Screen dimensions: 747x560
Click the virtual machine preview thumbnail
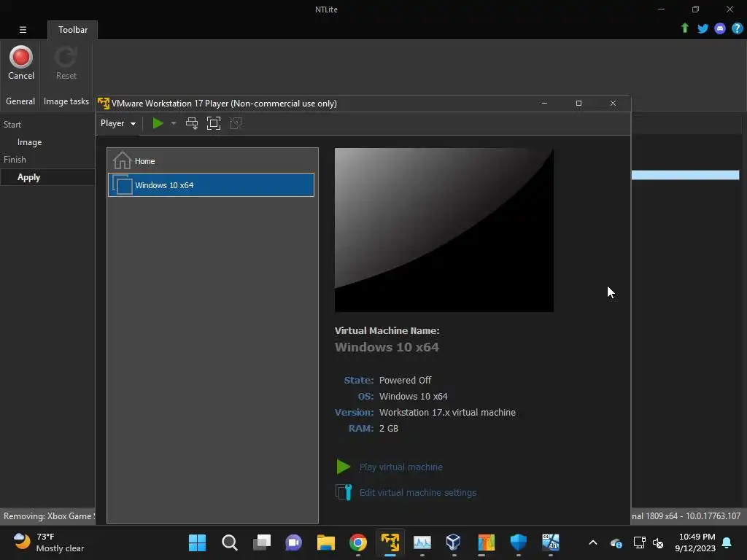pos(444,230)
